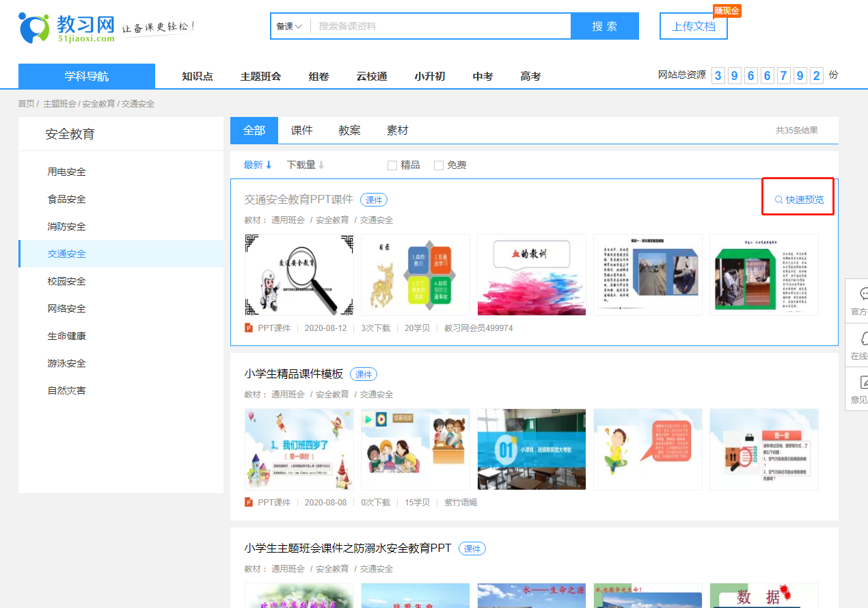Click the official WeChat chat icon
The image size is (868, 608).
[x=864, y=294]
